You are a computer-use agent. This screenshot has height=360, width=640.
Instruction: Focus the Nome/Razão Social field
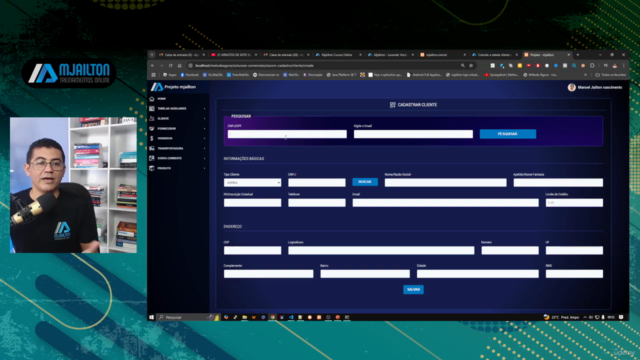point(445,182)
